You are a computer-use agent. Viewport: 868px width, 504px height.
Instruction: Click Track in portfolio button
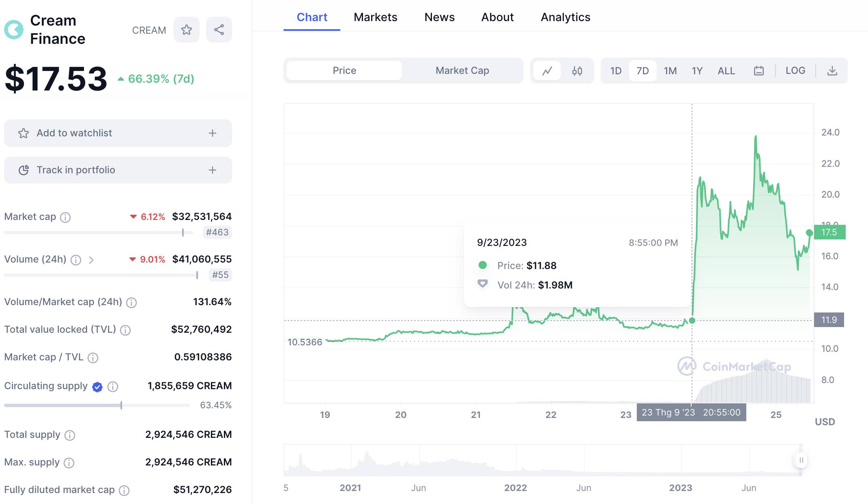[118, 170]
